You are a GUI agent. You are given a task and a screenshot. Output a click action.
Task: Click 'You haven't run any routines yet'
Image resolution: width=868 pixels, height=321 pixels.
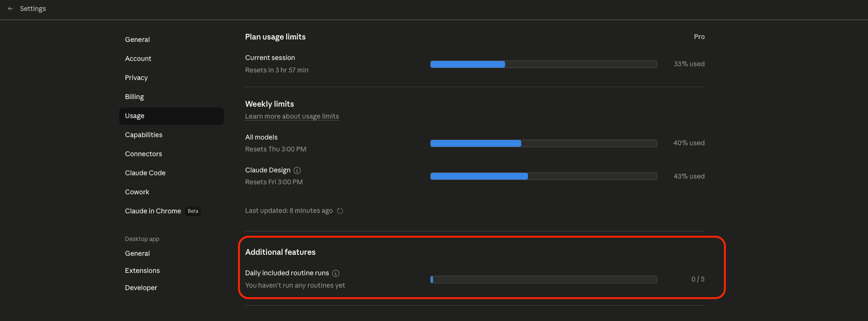pyautogui.click(x=295, y=285)
